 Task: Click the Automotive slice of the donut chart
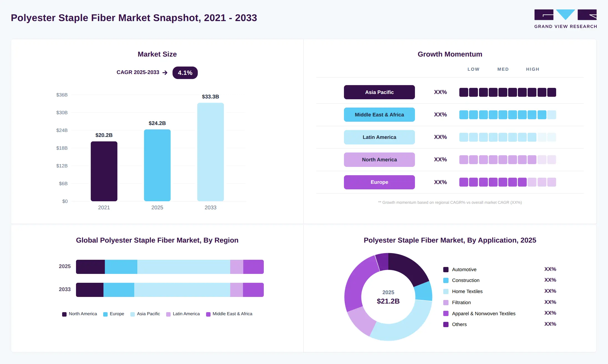click(409, 268)
